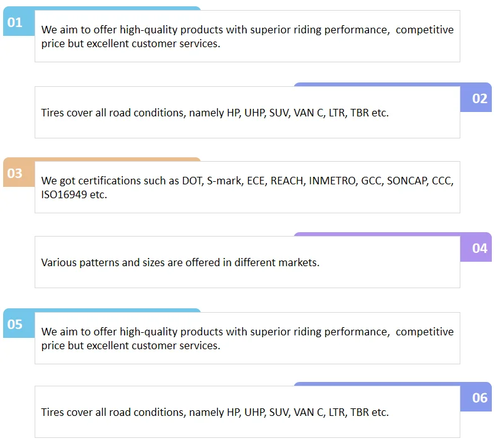This screenshot has height=448, width=500.
Task: Click the periwinkle 06 number badge
Action: 476,398
